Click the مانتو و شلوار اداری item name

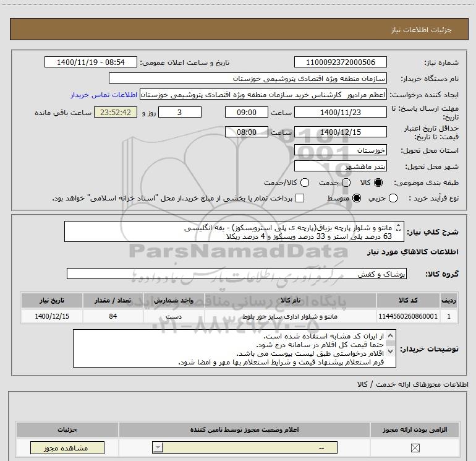click(290, 316)
